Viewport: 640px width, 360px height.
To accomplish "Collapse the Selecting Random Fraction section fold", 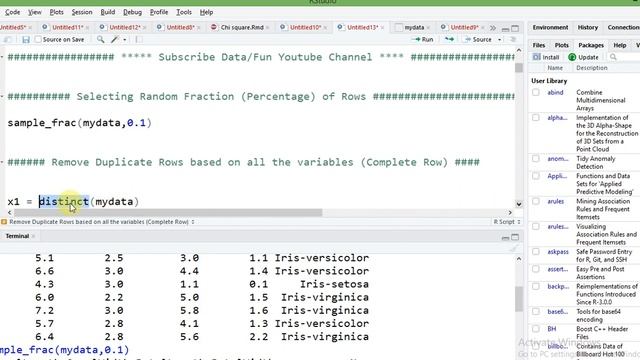I will click(x=2, y=96).
